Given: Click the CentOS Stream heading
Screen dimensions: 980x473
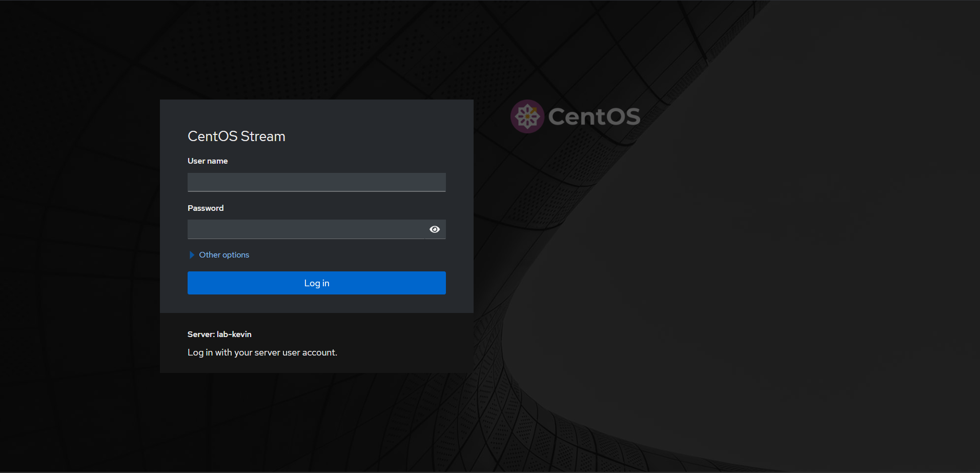Looking at the screenshot, I should pyautogui.click(x=236, y=136).
